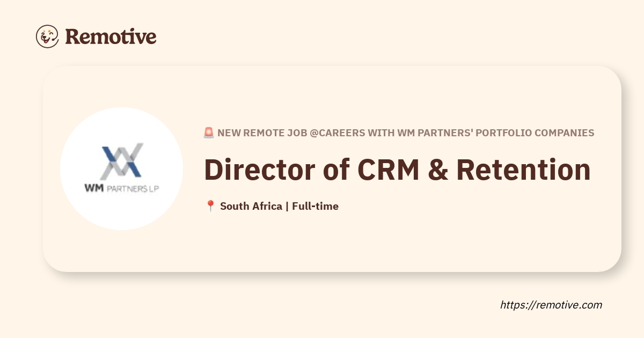Click the Remotive mascot logo icon
This screenshot has width=644, height=338.
(x=47, y=36)
